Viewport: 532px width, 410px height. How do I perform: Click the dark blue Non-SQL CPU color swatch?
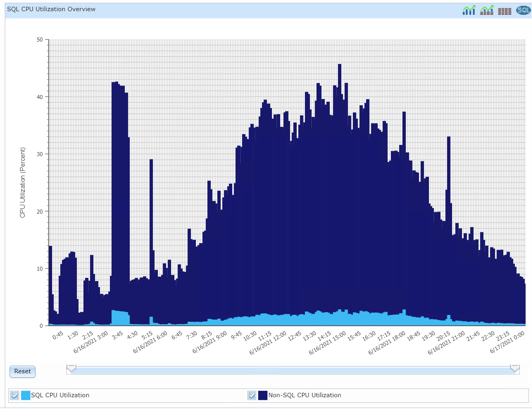coord(263,395)
